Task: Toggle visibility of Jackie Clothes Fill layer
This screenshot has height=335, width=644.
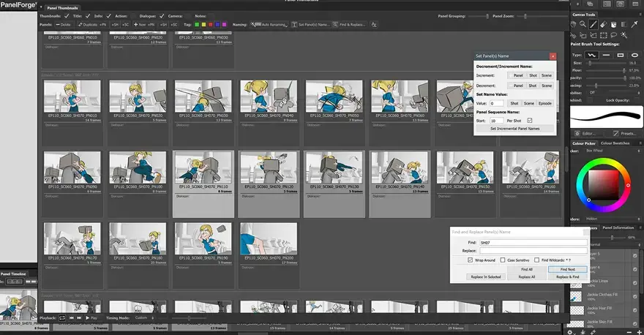Action: 635,296
